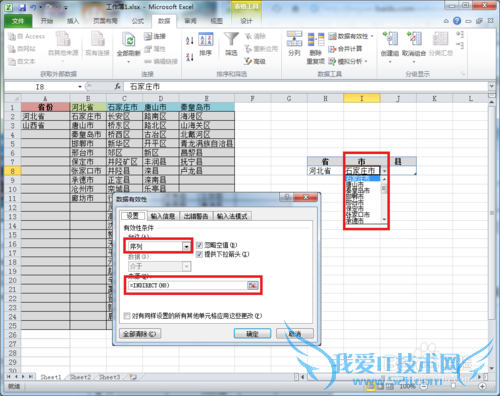Click Remove Duplicates (删除重复项) icon
The height and width of the screenshot is (396, 500).
tap(315, 39)
